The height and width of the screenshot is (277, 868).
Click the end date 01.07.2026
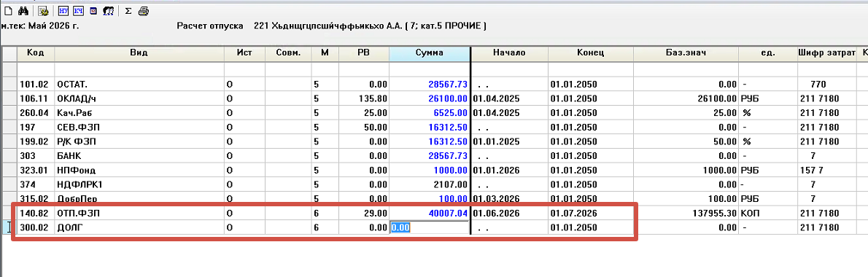tap(573, 213)
